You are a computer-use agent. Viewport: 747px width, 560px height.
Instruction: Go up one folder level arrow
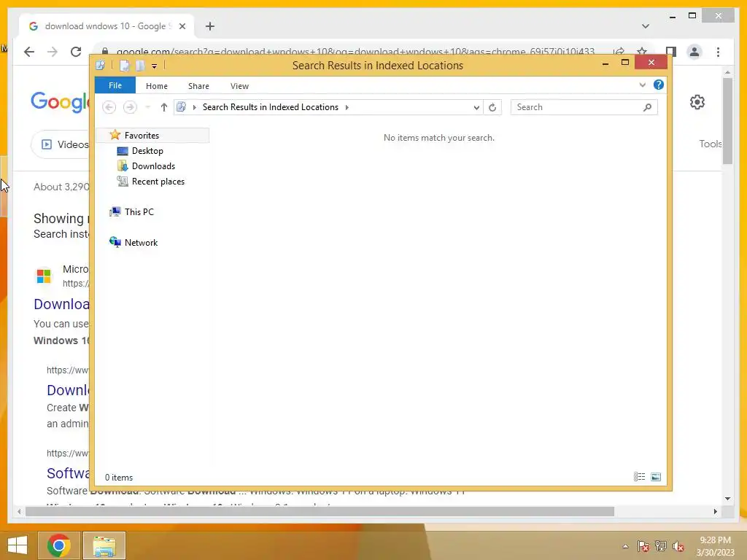164,107
